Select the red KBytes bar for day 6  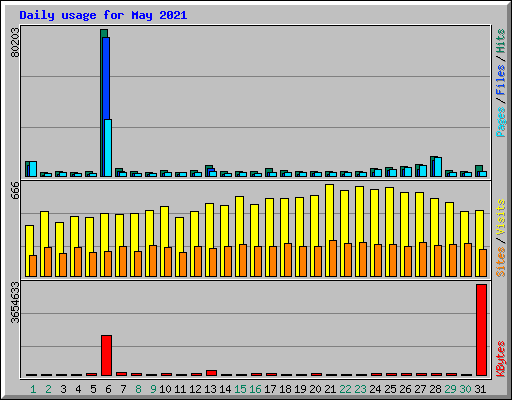(x=106, y=355)
